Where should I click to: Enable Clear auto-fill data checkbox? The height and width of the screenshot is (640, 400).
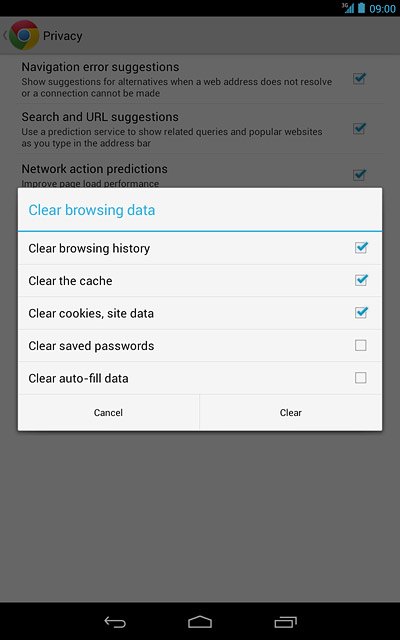361,378
